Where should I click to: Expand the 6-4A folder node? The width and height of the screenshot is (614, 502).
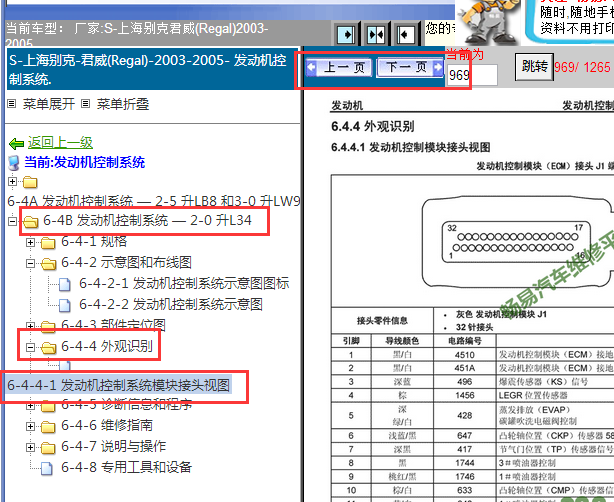coord(13,181)
